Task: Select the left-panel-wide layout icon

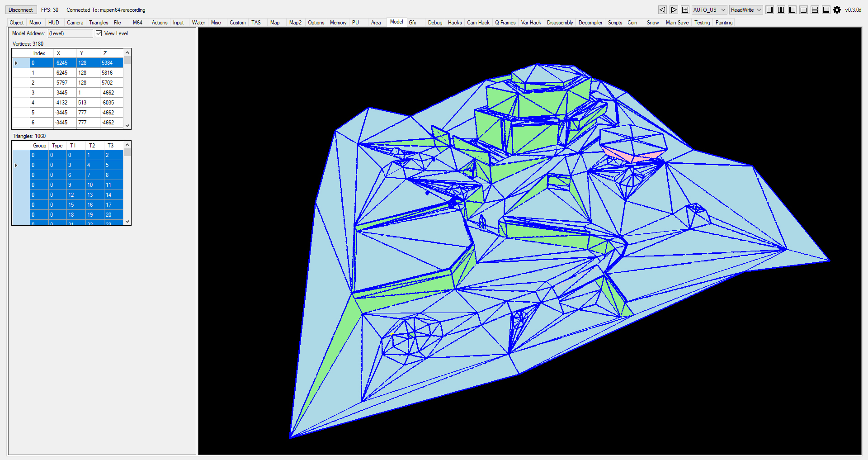Action: 792,9
